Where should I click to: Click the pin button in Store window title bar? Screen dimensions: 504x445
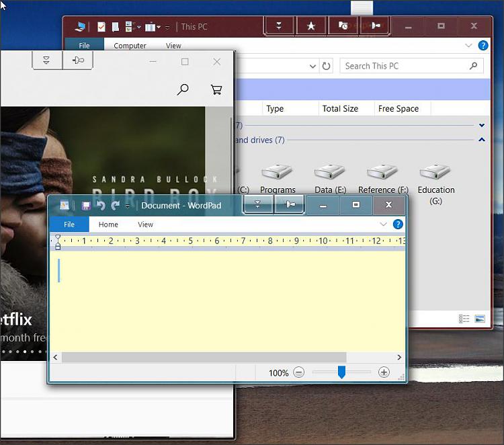(78, 60)
